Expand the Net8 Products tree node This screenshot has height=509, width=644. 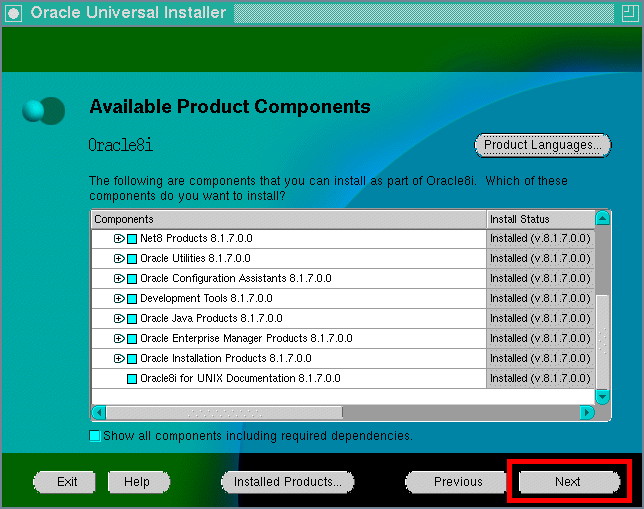(x=119, y=239)
